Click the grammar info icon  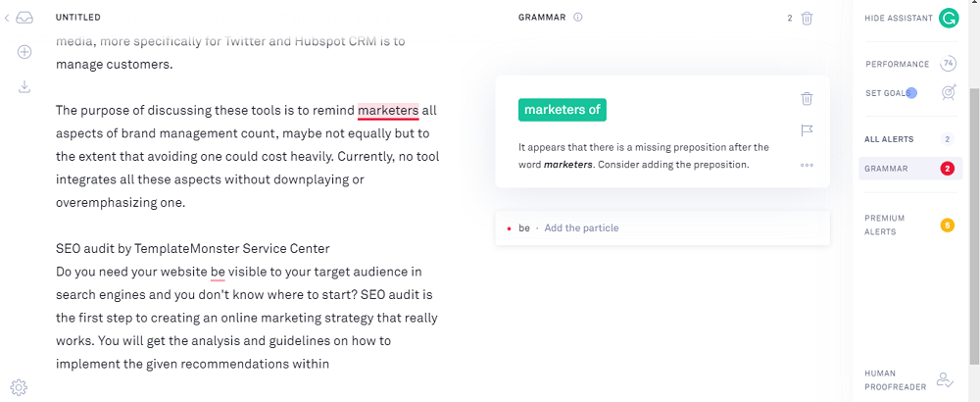578,18
